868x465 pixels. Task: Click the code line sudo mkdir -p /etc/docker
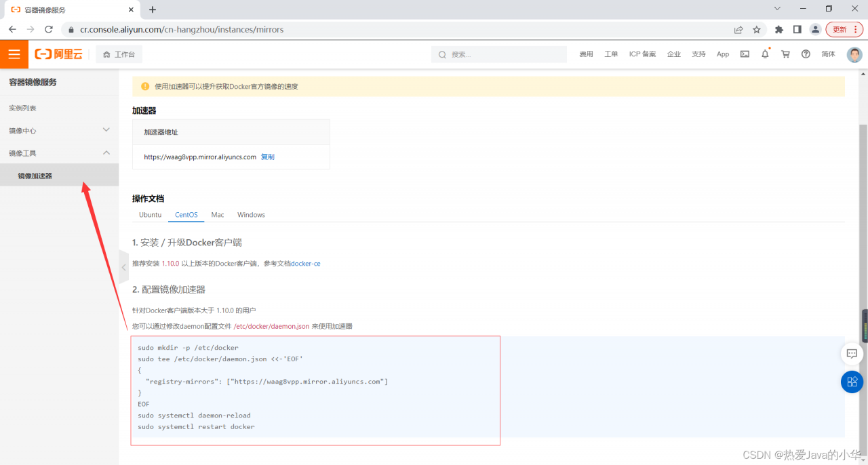tap(188, 348)
